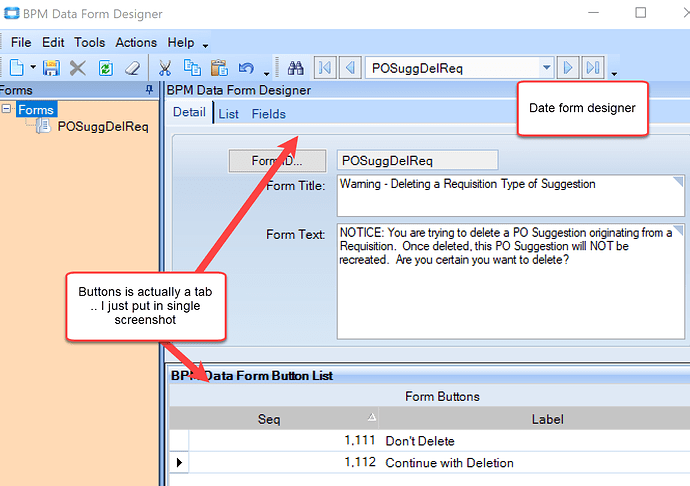Open the POSuggDelReq navigation dropdown
The width and height of the screenshot is (690, 486).
546,68
